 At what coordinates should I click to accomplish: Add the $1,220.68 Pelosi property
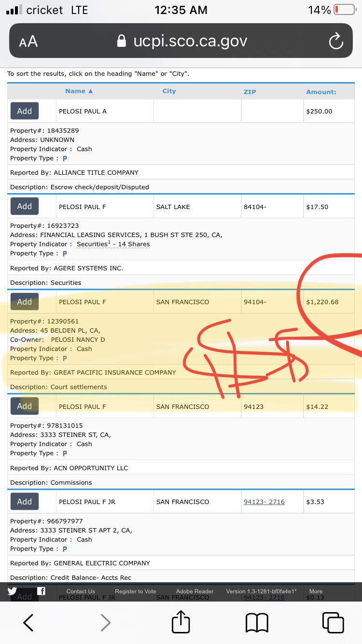pyautogui.click(x=25, y=302)
